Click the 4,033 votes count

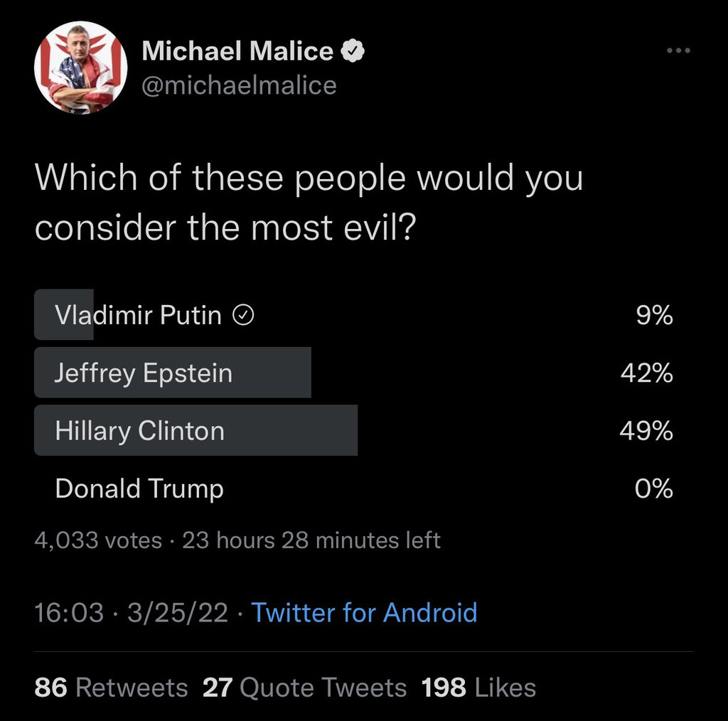coord(98,540)
